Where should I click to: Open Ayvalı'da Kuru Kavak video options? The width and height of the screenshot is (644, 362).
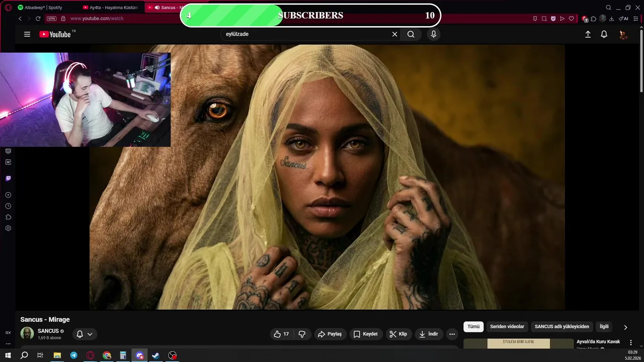pos(631,342)
